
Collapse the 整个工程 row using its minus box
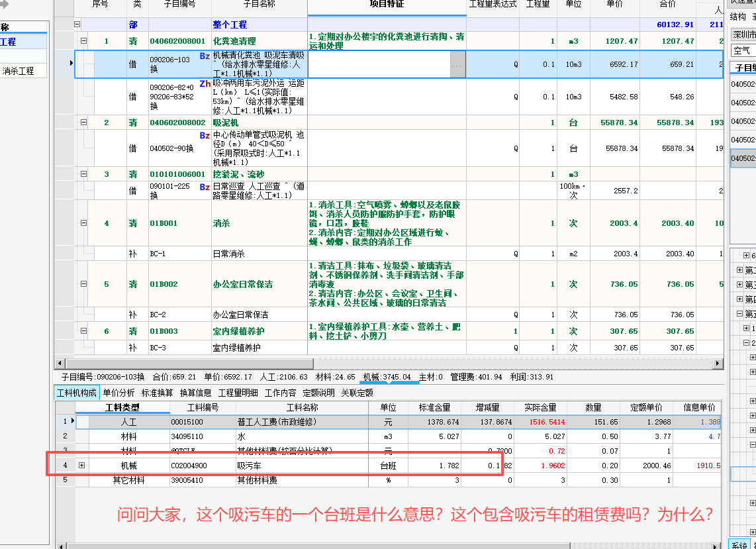(x=77, y=24)
